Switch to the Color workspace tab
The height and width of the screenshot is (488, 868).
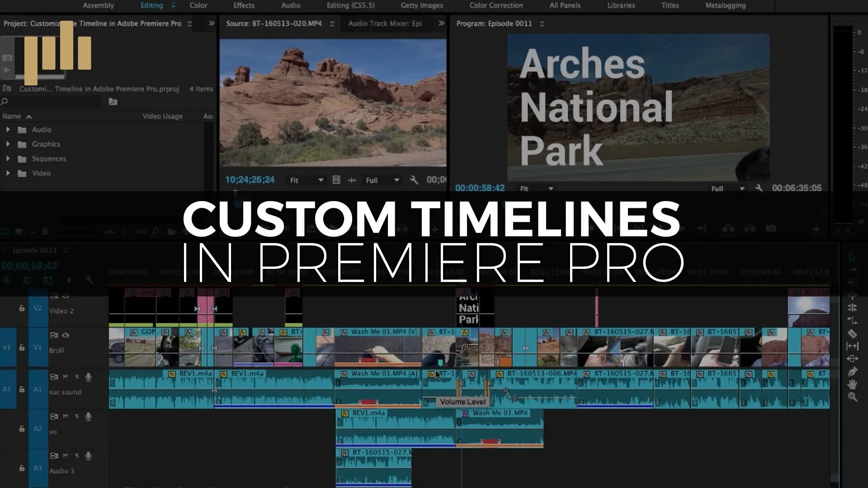click(x=198, y=5)
